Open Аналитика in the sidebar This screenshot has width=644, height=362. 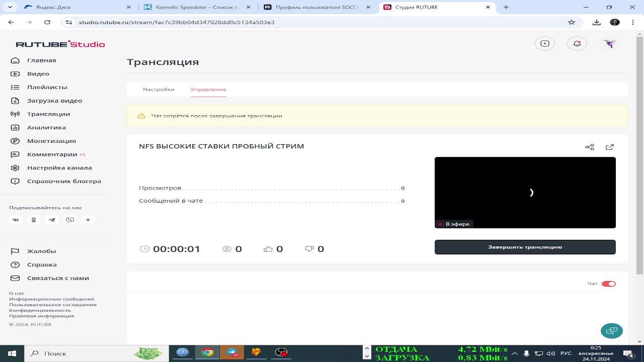(x=46, y=127)
